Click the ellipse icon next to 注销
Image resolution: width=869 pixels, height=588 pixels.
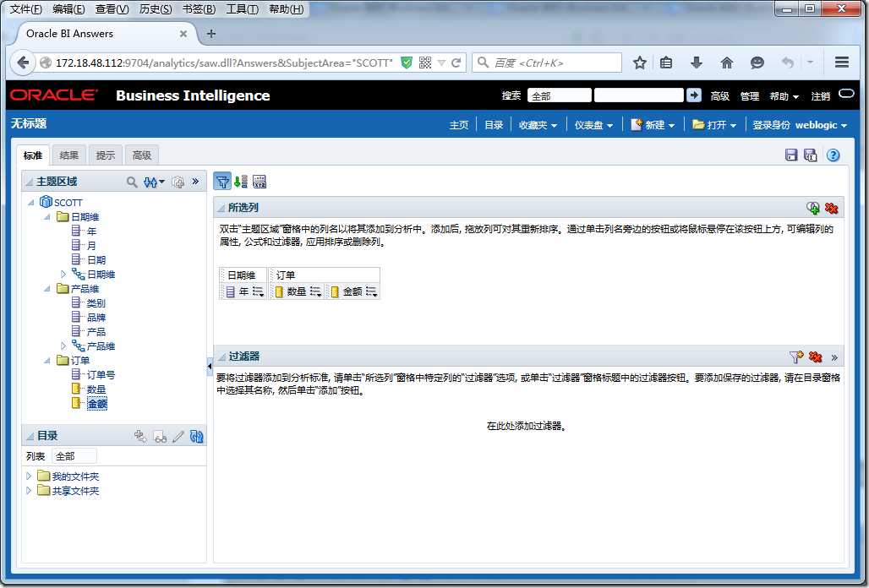(x=846, y=93)
